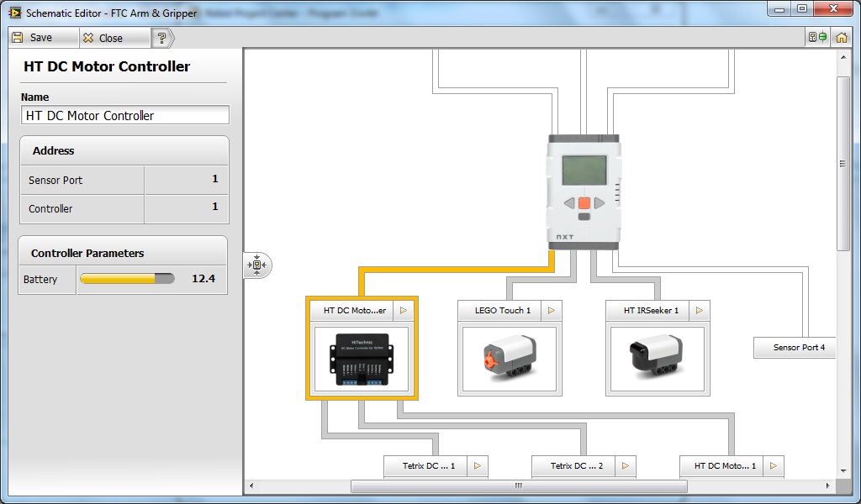Click the Sensor Port address value
The image size is (861, 504).
pyautogui.click(x=186, y=180)
